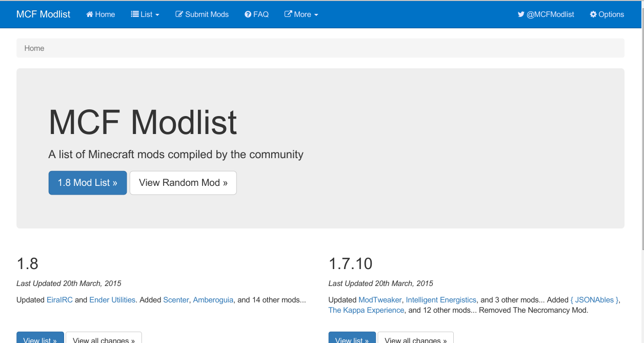This screenshot has height=343, width=644.
Task: Click the Twitter bird icon
Action: (521, 14)
